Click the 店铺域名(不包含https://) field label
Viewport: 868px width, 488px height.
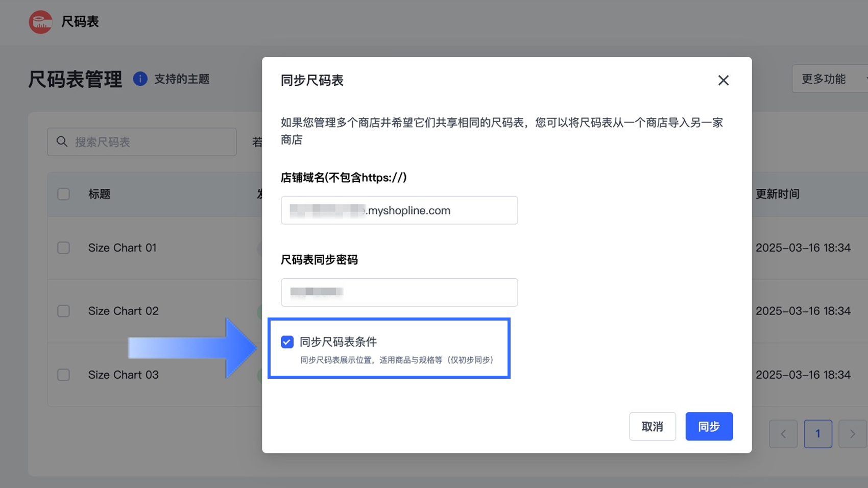344,177
